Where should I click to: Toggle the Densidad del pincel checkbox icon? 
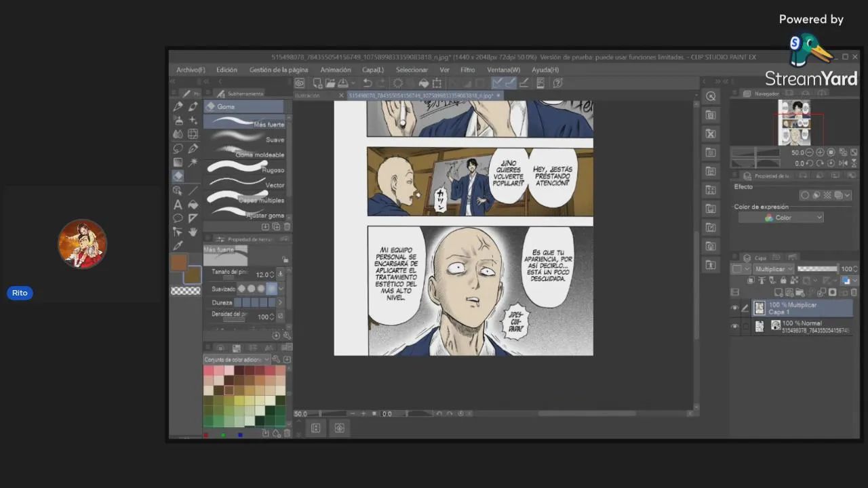point(281,316)
